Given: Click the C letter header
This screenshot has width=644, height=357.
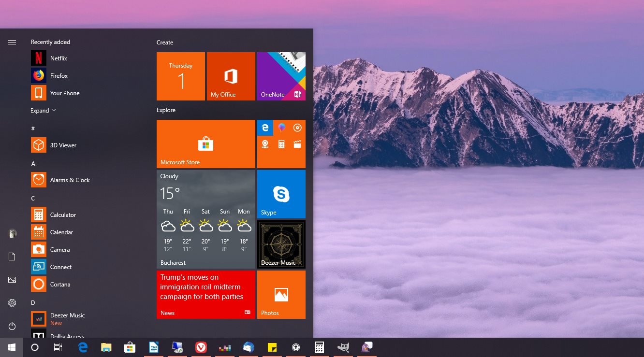Looking at the screenshot, I should (33, 198).
